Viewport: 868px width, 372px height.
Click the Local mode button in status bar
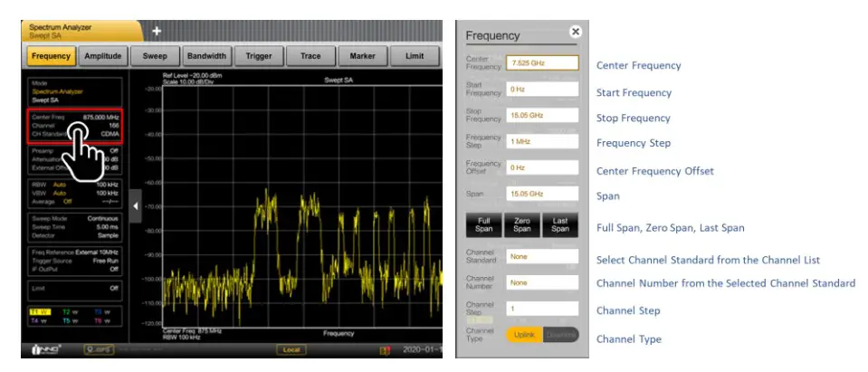click(x=291, y=350)
